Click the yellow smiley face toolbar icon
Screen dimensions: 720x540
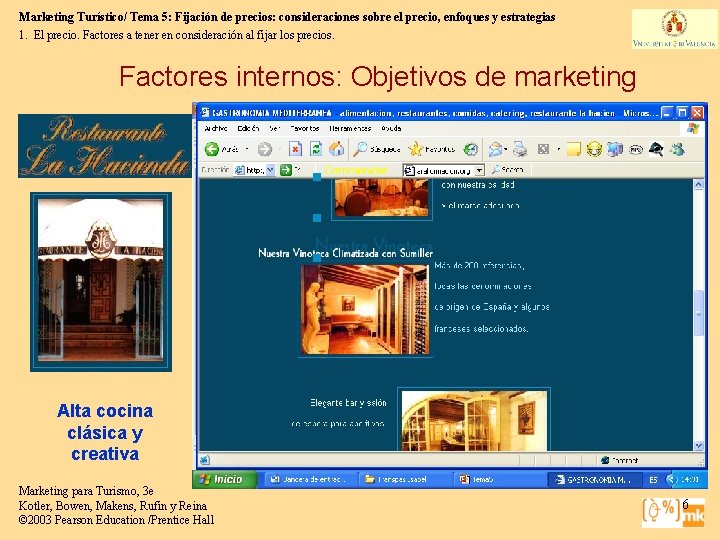coord(594,149)
